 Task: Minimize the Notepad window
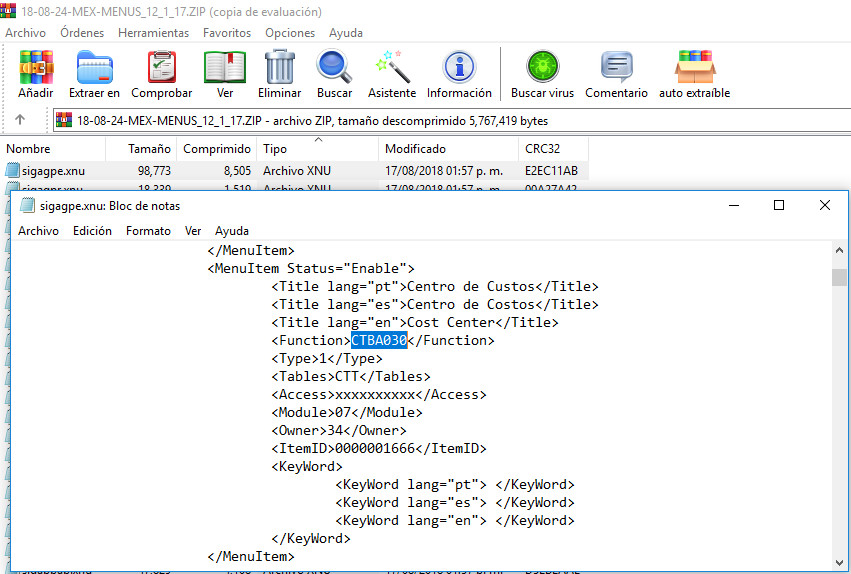734,206
